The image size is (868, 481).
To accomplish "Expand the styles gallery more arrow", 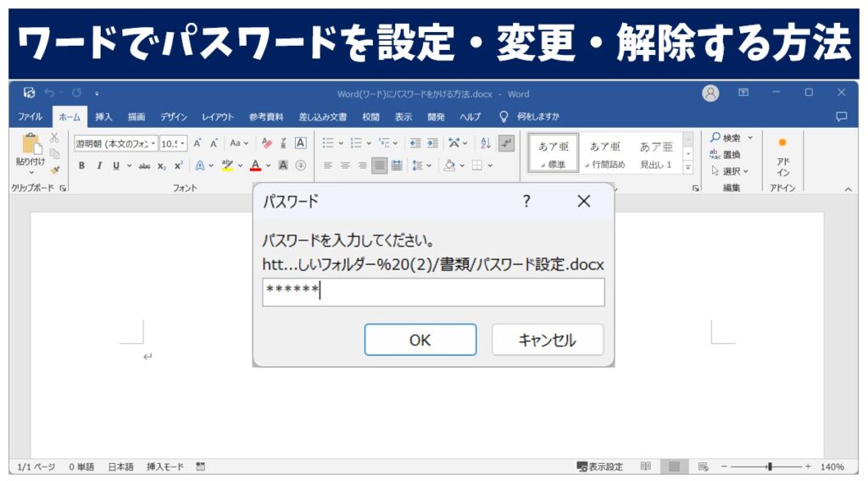I will point(688,167).
